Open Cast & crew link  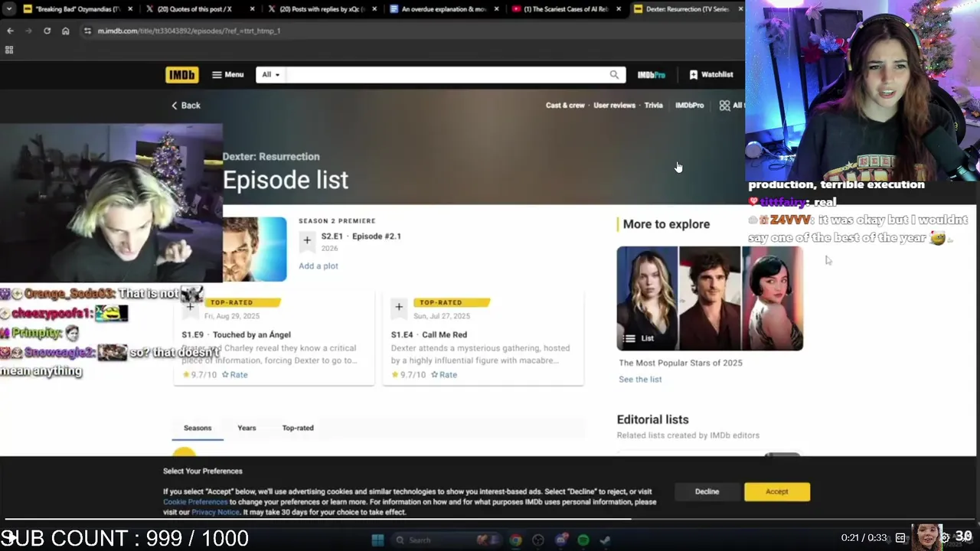click(565, 106)
